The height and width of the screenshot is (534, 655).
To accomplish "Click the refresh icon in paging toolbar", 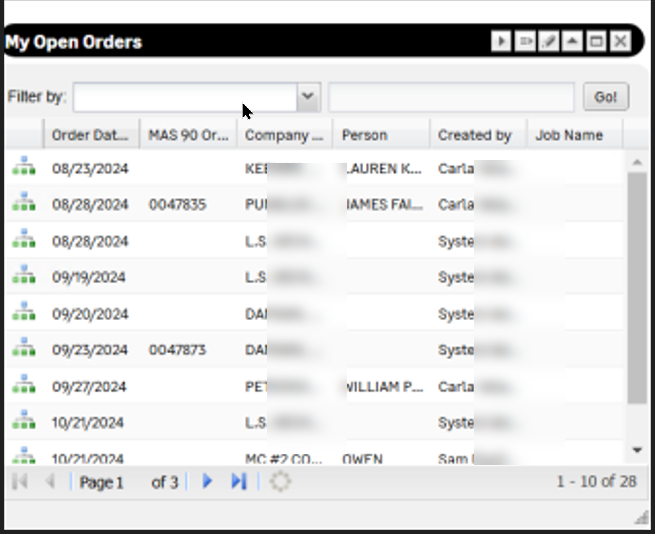I will point(281,482).
